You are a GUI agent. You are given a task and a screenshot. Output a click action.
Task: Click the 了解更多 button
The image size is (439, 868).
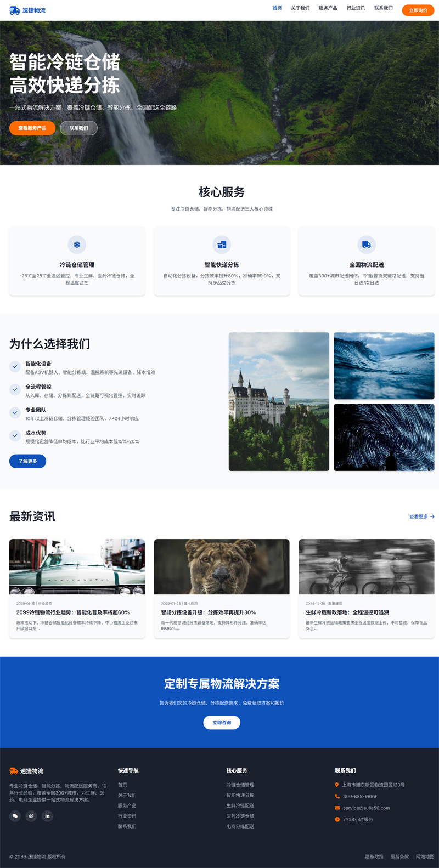coord(27,461)
